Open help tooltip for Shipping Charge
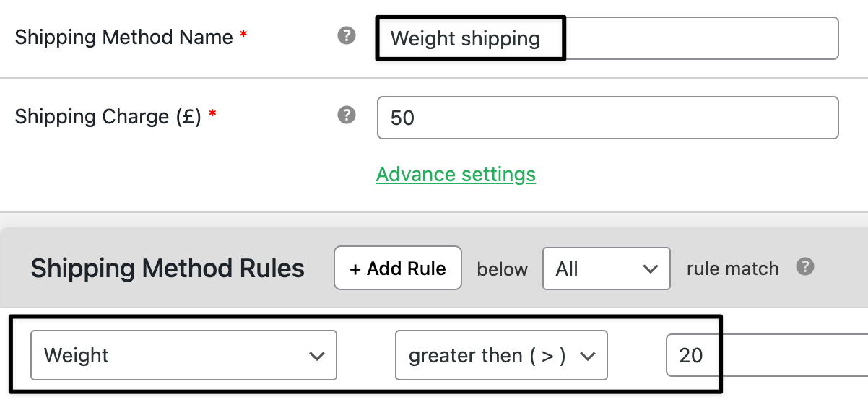The height and width of the screenshot is (410, 868). click(347, 115)
